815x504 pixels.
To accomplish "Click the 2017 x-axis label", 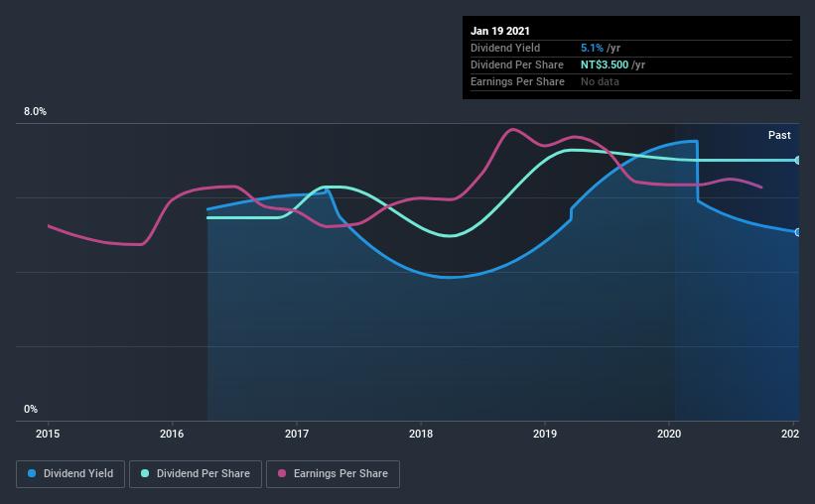I will pyautogui.click(x=296, y=434).
